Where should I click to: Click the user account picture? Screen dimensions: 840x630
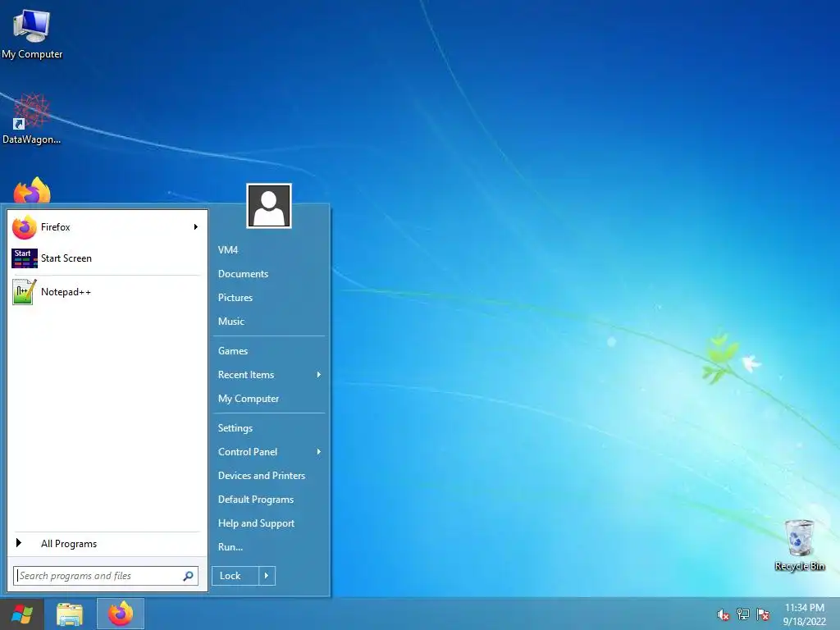click(269, 206)
